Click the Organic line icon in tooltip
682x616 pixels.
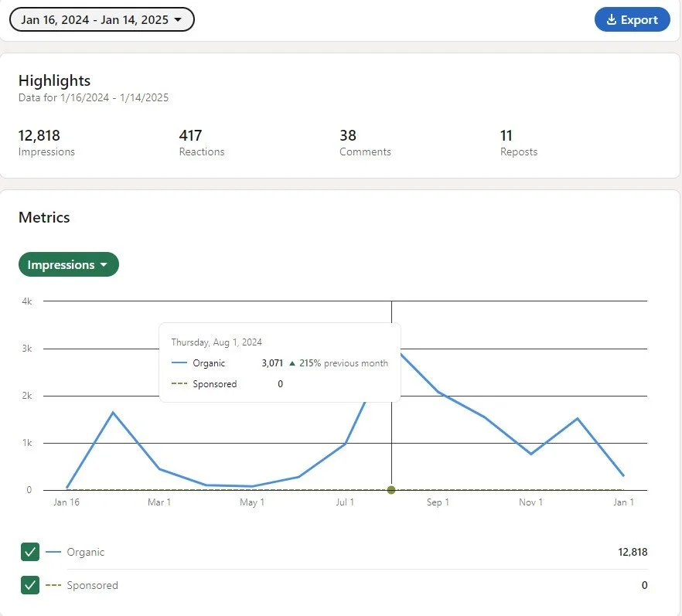(x=179, y=362)
